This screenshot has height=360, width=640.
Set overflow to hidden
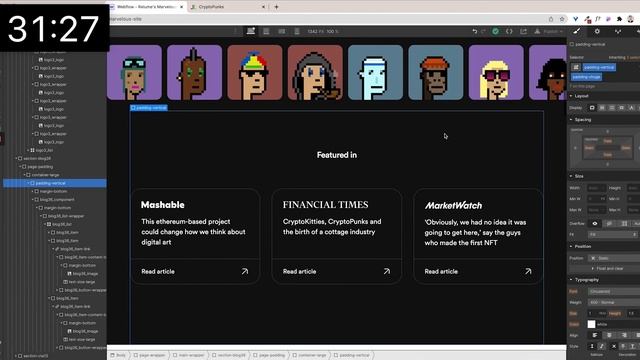click(x=609, y=224)
